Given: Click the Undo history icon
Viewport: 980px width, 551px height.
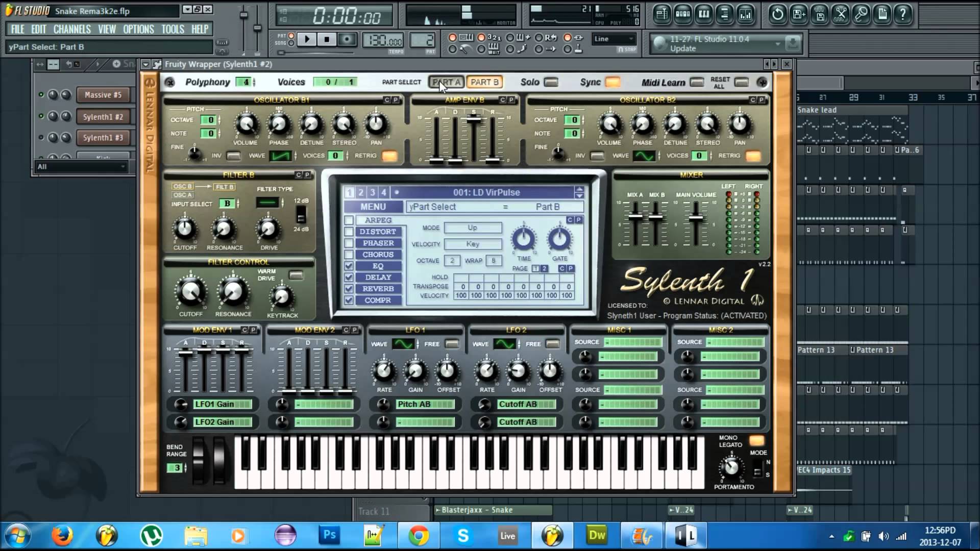Looking at the screenshot, I should pyautogui.click(x=777, y=14).
